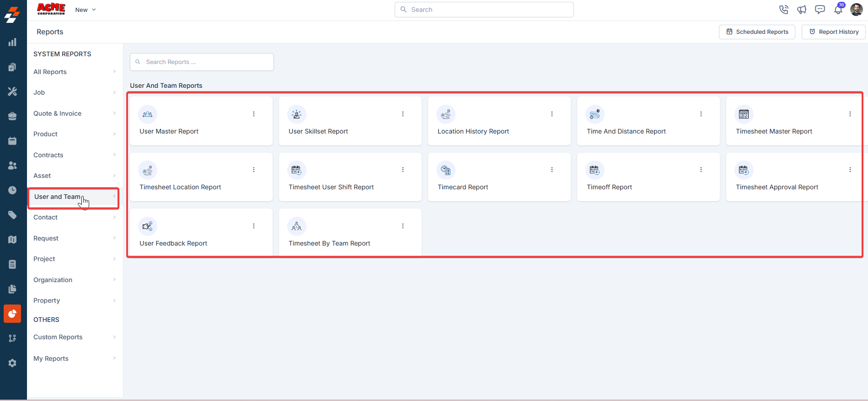Open options menu for Timecard Report
868x401 pixels.
[552, 170]
